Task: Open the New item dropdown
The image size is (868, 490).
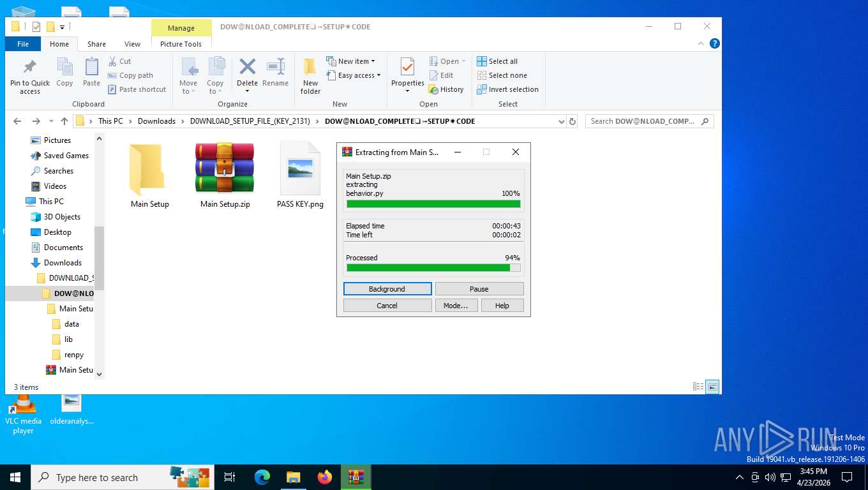Action: click(352, 61)
